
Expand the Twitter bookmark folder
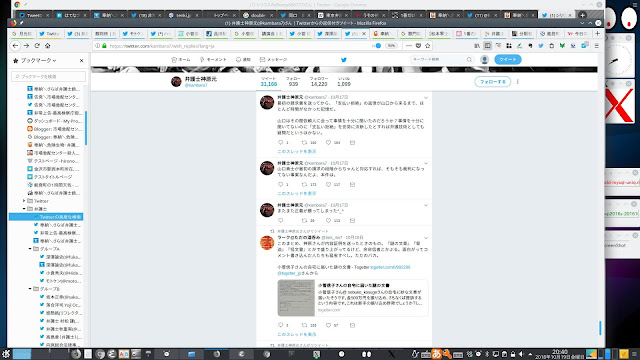coord(24,201)
